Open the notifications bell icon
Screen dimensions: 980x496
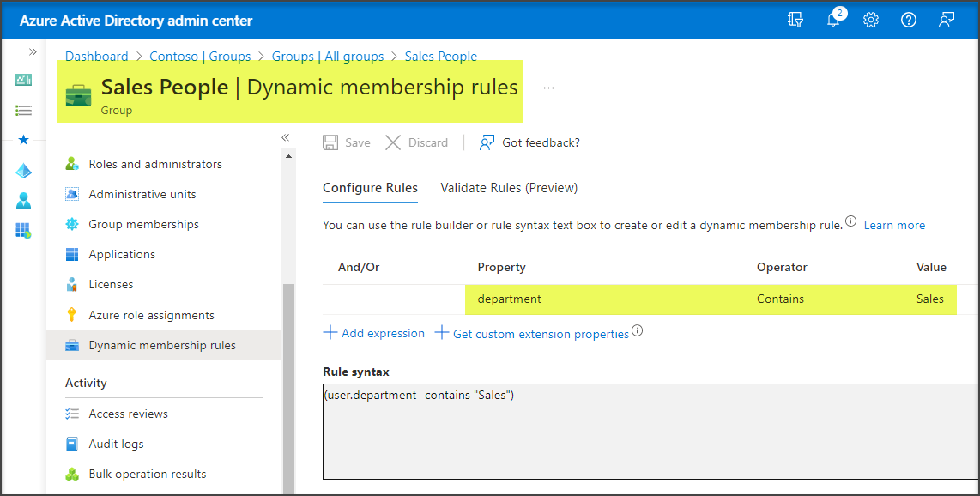coord(833,20)
